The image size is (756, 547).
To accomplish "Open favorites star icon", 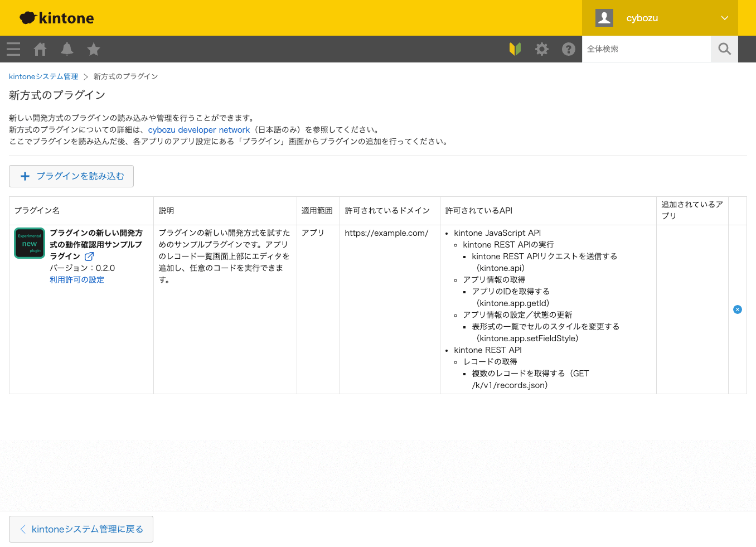I will (x=94, y=49).
